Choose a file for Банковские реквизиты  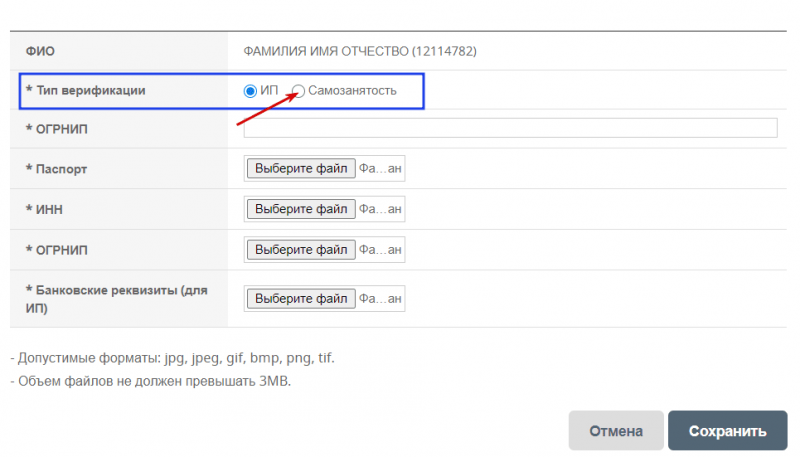pos(299,298)
